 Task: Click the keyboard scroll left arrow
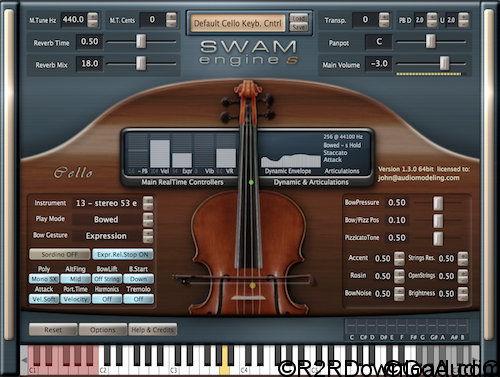click(24, 360)
